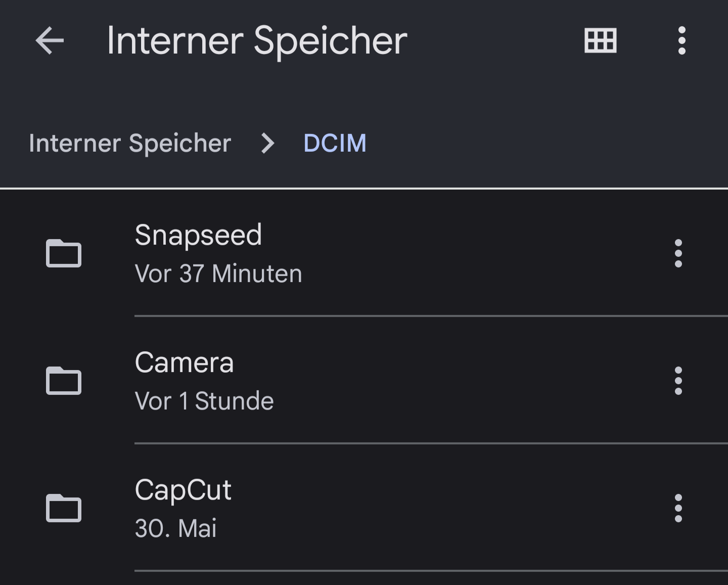Open the CapCut folder by name

pos(183,490)
